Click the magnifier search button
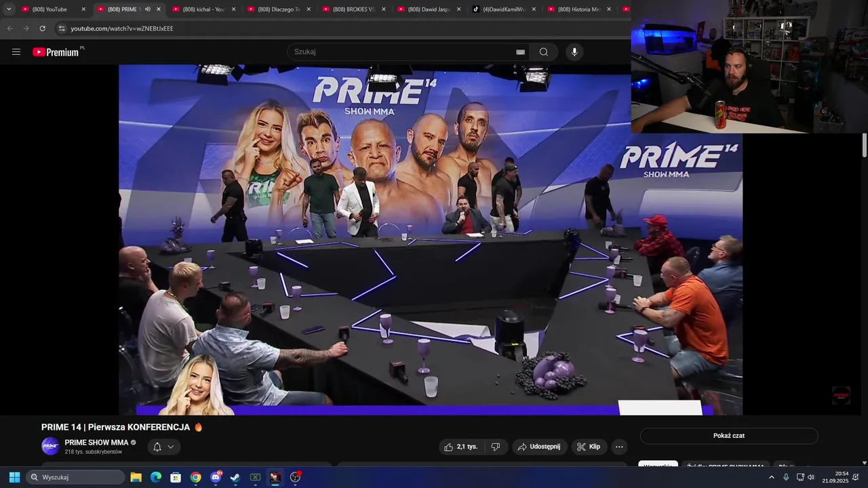868x488 pixels. [x=544, y=52]
